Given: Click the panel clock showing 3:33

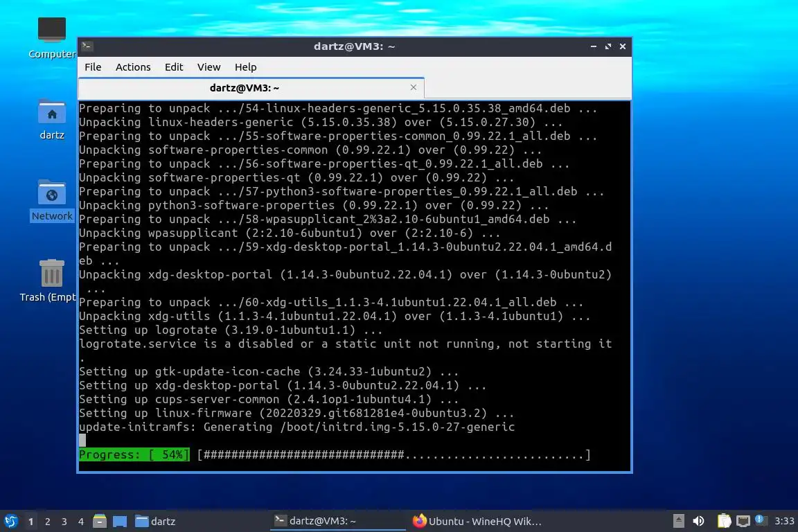Looking at the screenshot, I should [784, 521].
